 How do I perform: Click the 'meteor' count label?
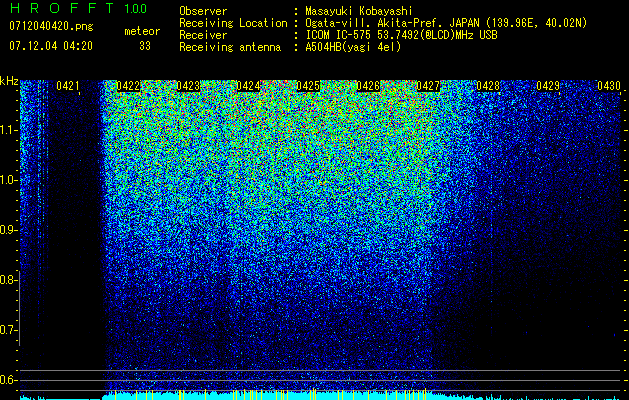pyautogui.click(x=142, y=31)
